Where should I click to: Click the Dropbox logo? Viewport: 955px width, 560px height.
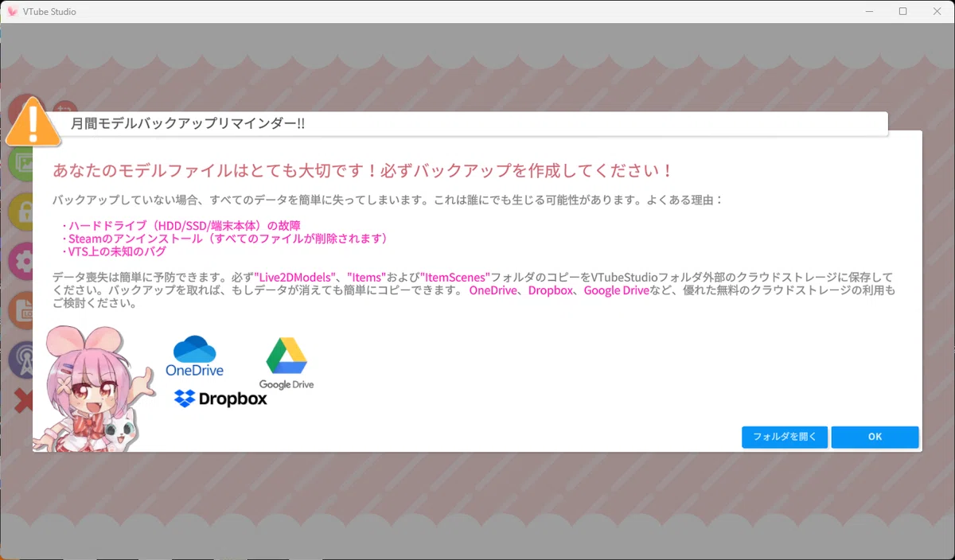(220, 399)
